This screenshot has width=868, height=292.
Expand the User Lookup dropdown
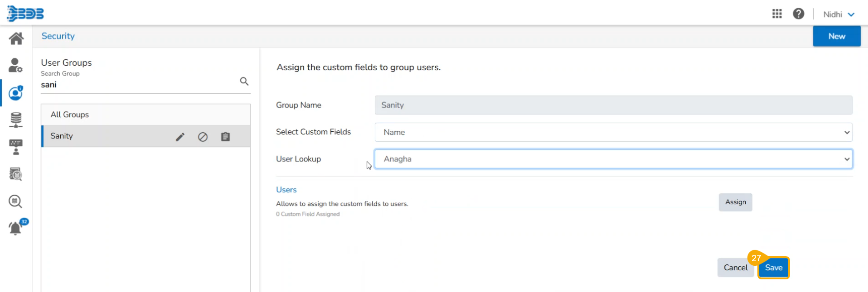tap(613, 159)
